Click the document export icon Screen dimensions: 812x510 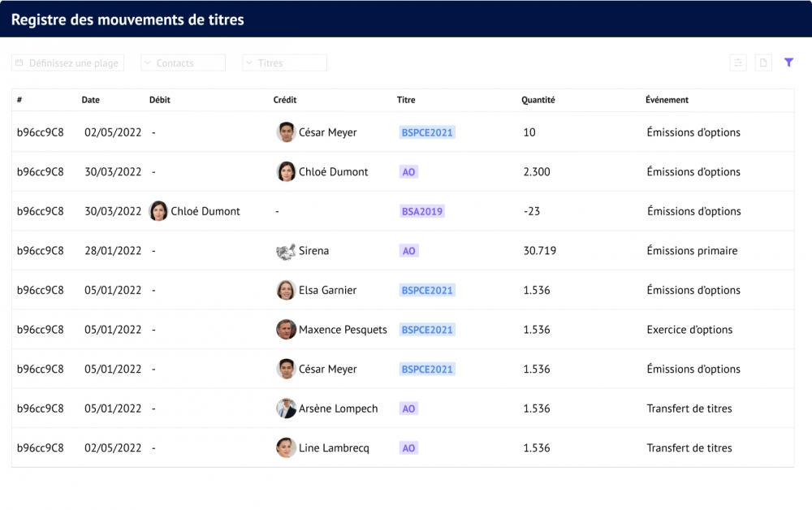coord(763,63)
